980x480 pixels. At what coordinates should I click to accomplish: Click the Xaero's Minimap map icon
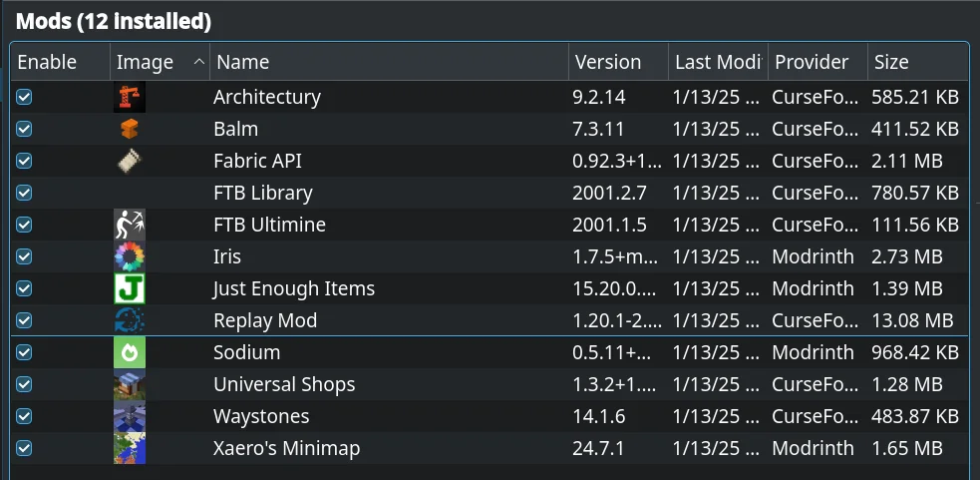click(130, 448)
